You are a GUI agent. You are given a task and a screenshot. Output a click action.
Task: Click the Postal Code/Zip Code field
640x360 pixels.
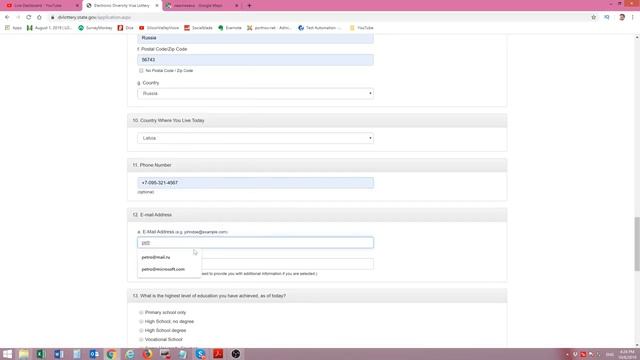[x=256, y=60]
